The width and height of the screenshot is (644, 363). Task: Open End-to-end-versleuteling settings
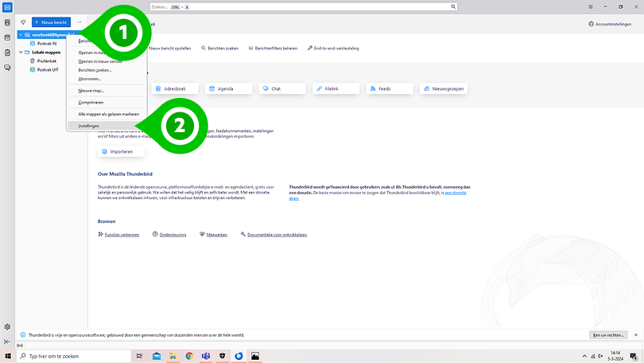pos(333,49)
